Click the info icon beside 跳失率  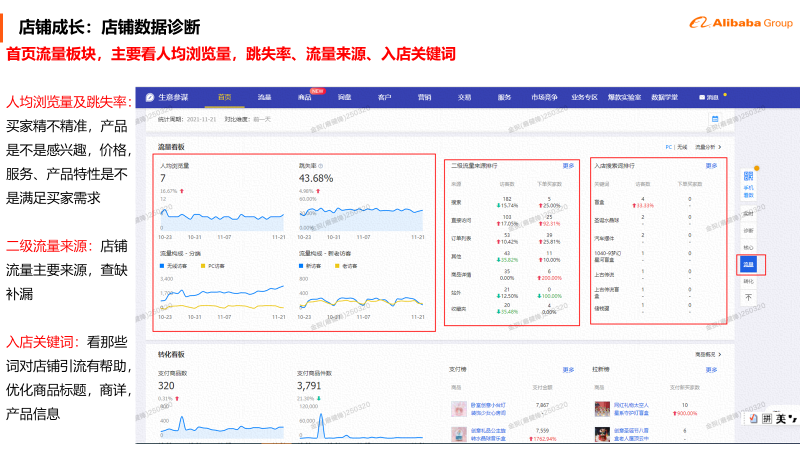pyautogui.click(x=320, y=165)
